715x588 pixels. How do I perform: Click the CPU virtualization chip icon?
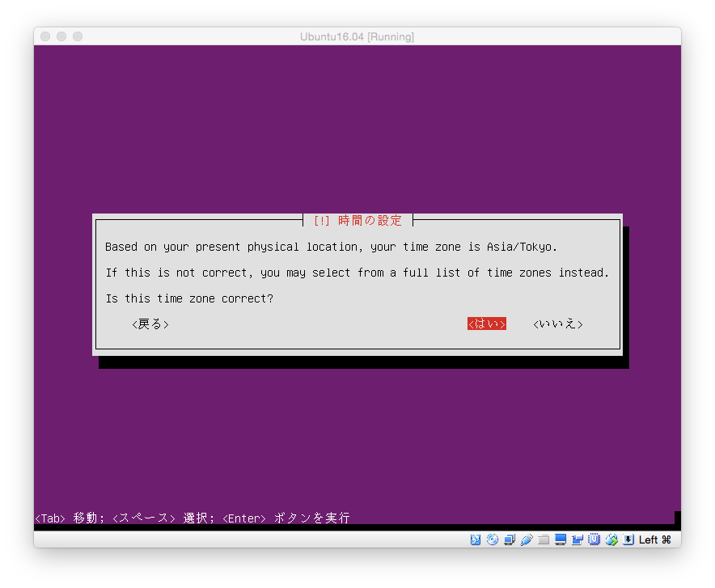click(x=594, y=539)
